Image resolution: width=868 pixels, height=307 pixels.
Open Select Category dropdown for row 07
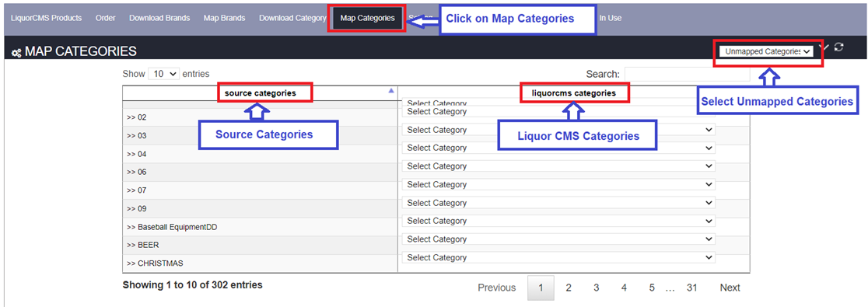pyautogui.click(x=558, y=184)
